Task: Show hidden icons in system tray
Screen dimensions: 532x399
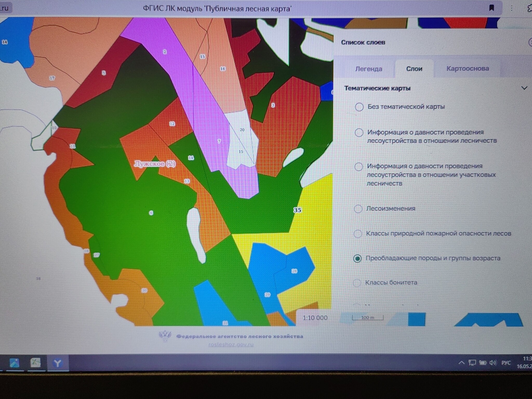Action: (x=461, y=363)
